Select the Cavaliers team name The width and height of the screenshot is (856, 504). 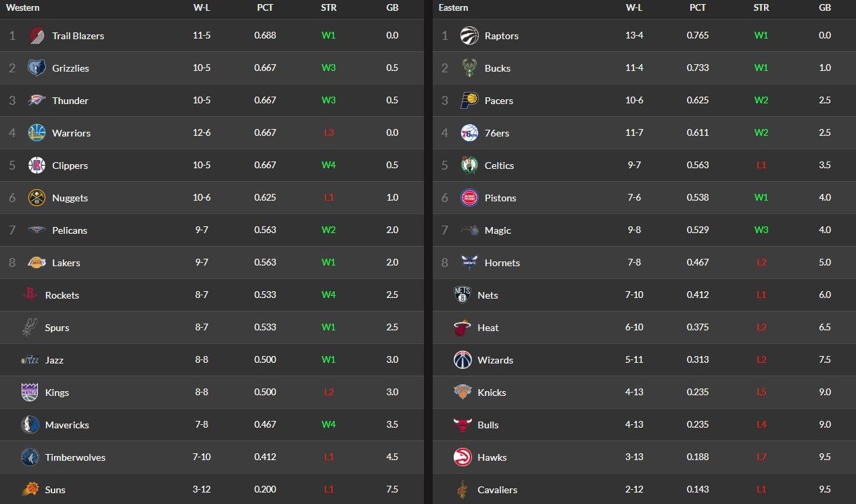click(497, 490)
